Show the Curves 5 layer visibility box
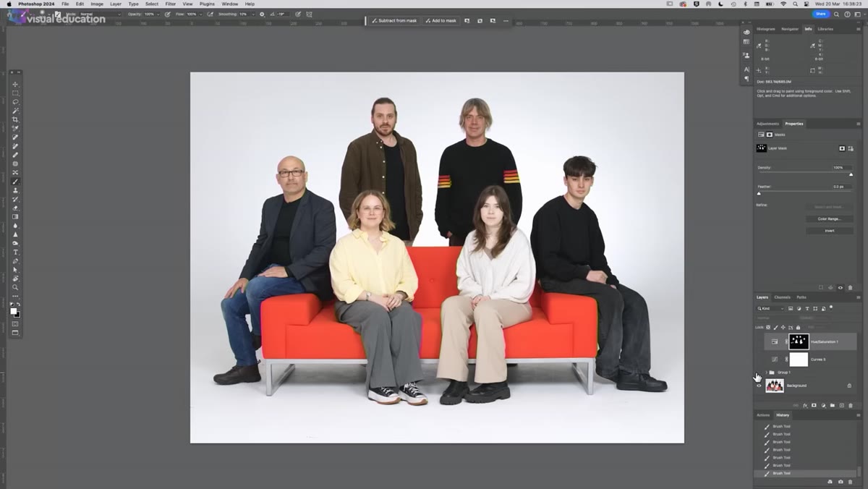 (759, 360)
